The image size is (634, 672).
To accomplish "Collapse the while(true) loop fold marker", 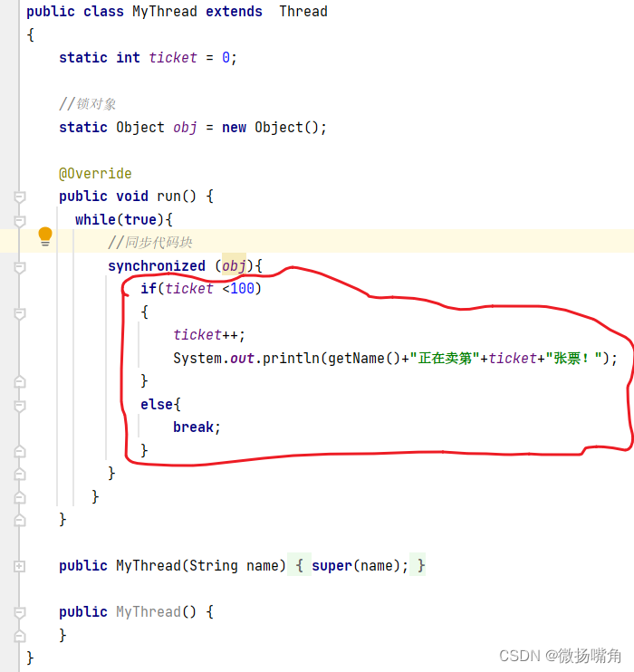I will coord(19,221).
